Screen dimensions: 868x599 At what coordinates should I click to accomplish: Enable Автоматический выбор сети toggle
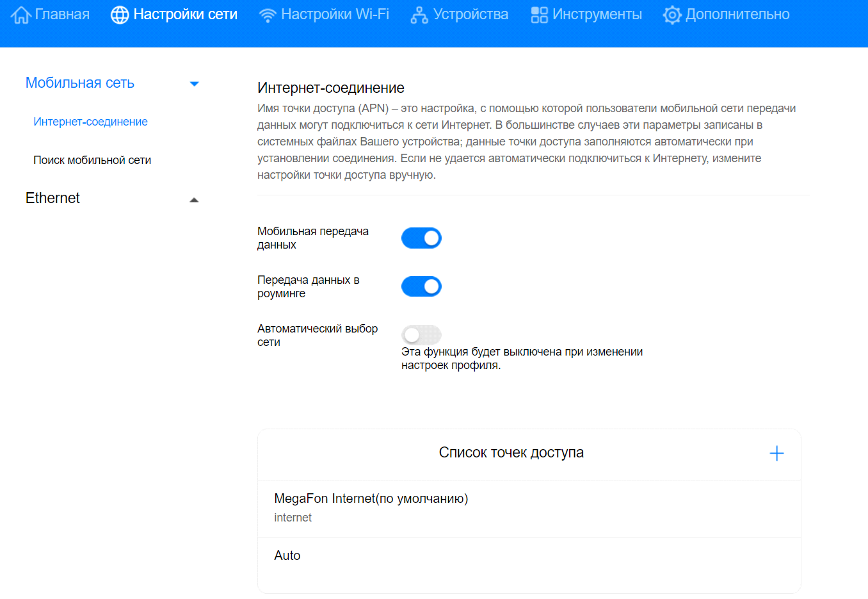tap(421, 335)
